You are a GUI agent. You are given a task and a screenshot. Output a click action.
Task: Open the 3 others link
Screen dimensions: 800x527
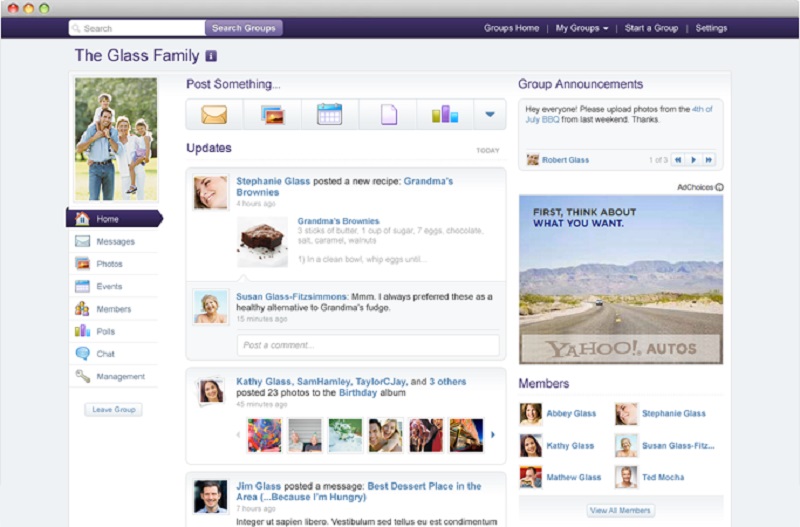[x=447, y=381]
